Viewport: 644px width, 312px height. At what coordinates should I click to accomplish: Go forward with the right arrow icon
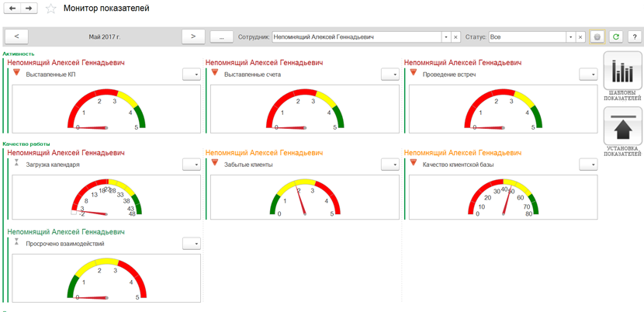pos(29,9)
